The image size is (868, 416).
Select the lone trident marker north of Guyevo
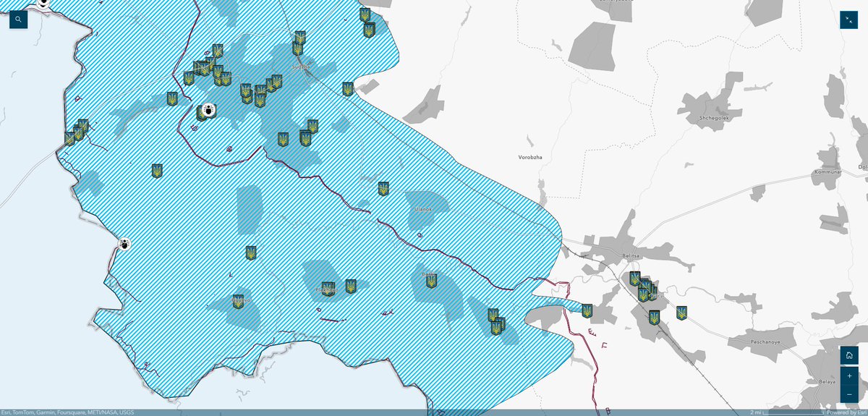point(251,253)
